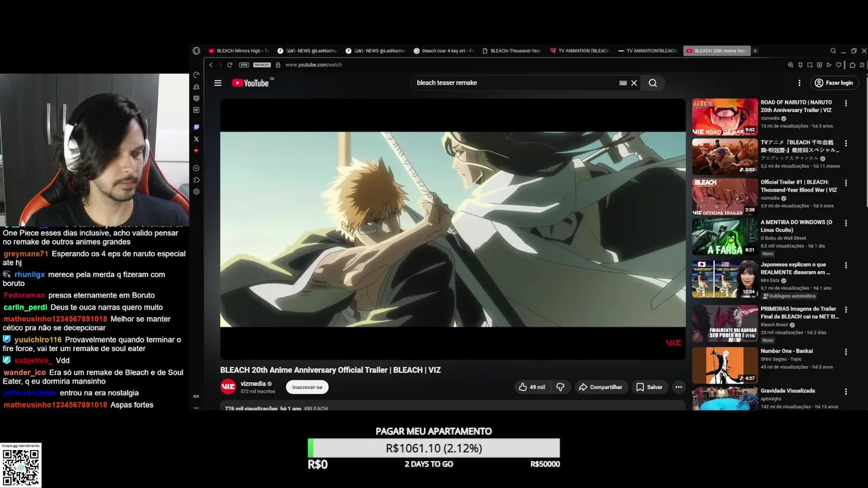The height and width of the screenshot is (488, 868).
Task: Click the Fazer login button
Action: point(833,83)
